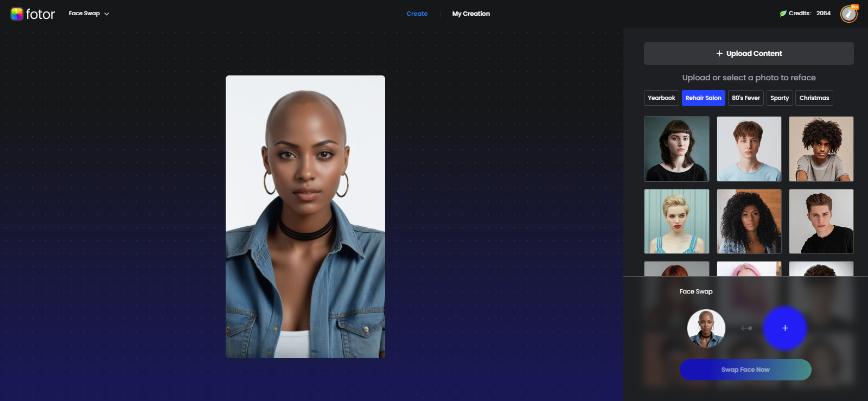868x401 pixels.
Task: Choose the curly afro hair man template
Action: (x=821, y=149)
